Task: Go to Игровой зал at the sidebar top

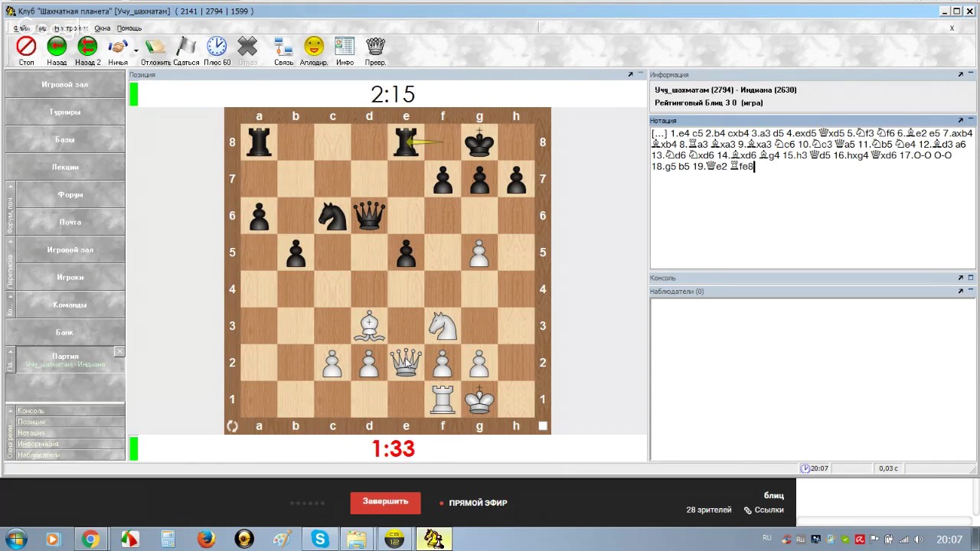Action: 65,84
